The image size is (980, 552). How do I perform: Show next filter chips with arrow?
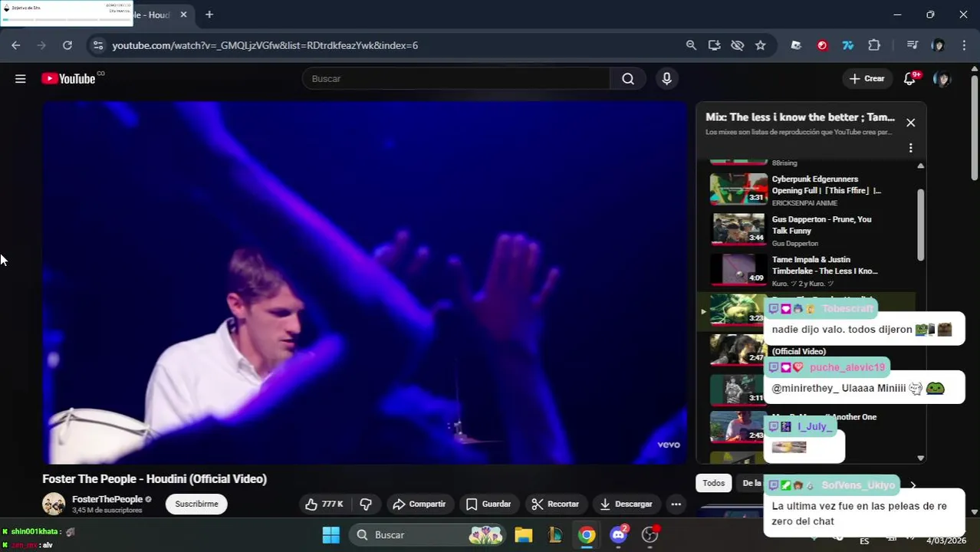913,485
